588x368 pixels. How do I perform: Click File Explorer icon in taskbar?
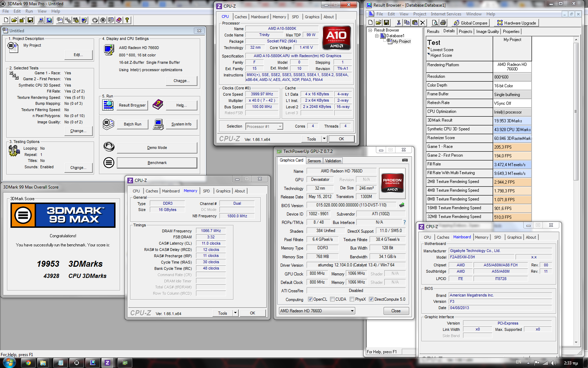(43, 363)
